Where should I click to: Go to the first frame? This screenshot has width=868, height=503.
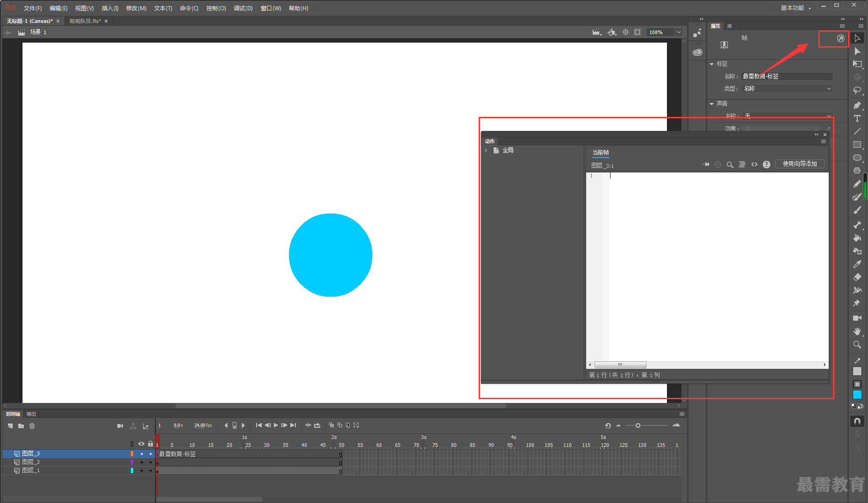click(258, 425)
